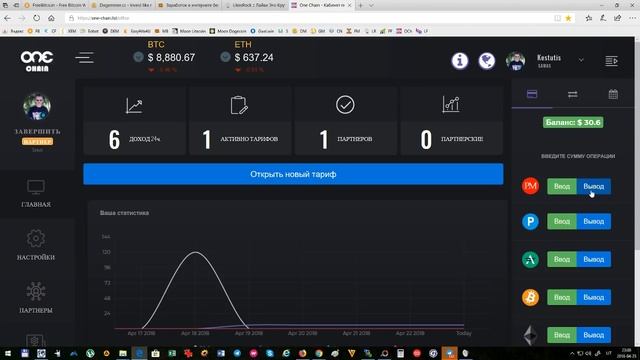
Task: Go back in browser
Action: point(7,18)
